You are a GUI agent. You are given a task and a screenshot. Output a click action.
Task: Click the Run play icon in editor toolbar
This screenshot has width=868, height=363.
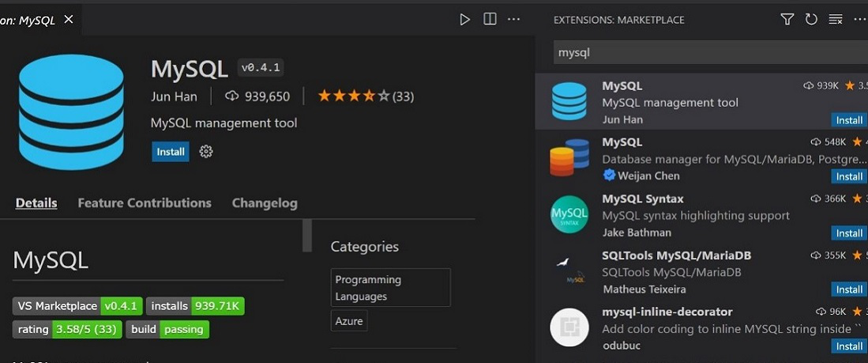pos(465,20)
